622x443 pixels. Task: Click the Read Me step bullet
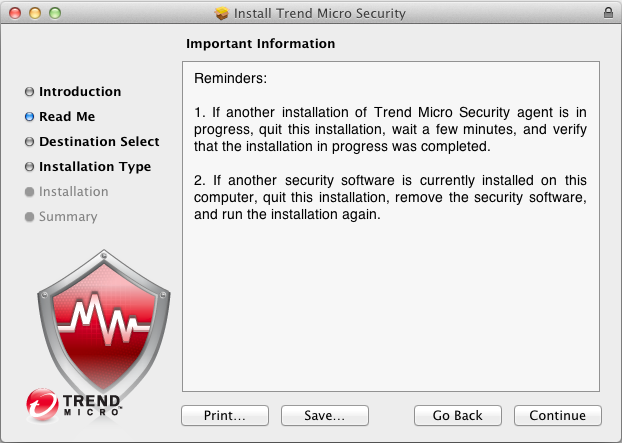pos(30,117)
